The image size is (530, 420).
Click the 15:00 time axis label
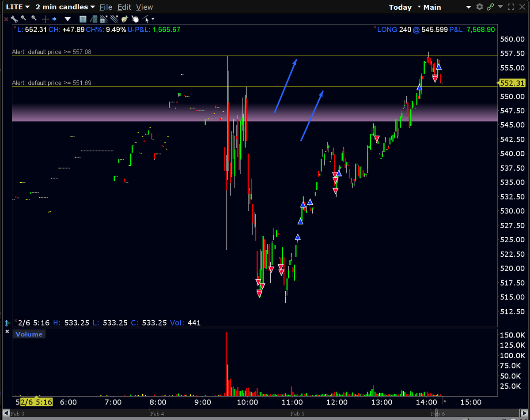coord(471,402)
